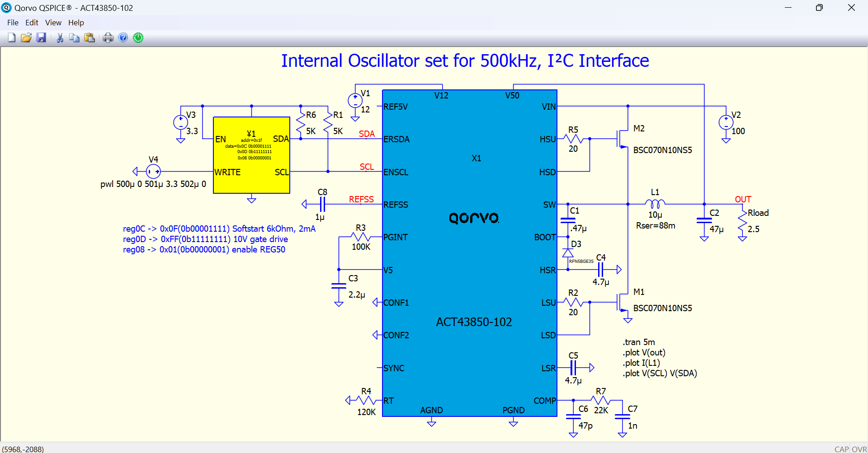Click the Copy icon in the toolbar
Image resolution: width=868 pixels, height=453 pixels.
(74, 37)
